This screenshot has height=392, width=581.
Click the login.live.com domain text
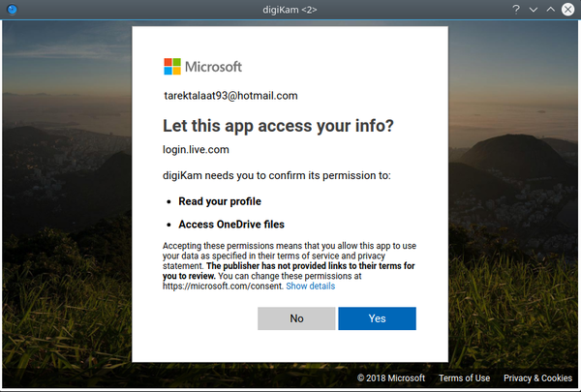pos(196,149)
